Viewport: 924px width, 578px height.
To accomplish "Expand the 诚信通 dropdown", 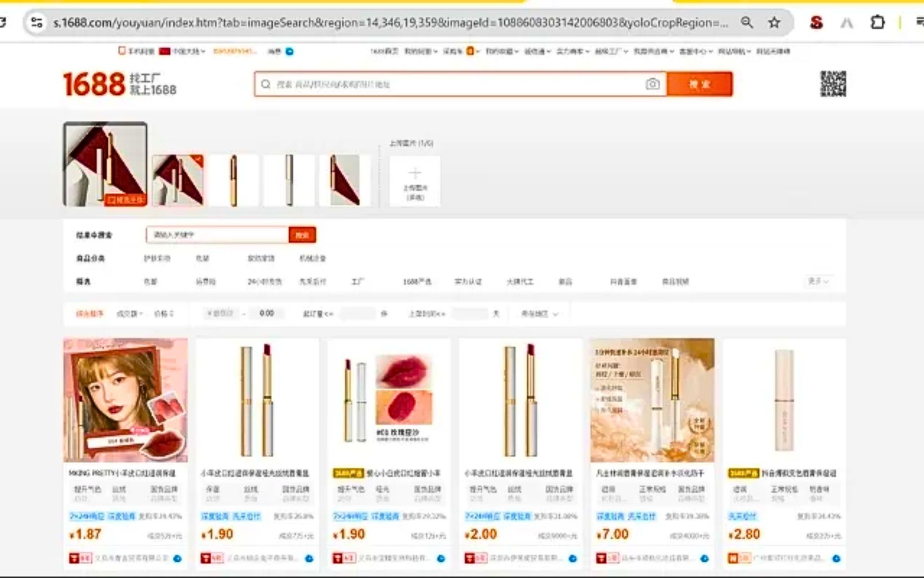I will click(536, 51).
